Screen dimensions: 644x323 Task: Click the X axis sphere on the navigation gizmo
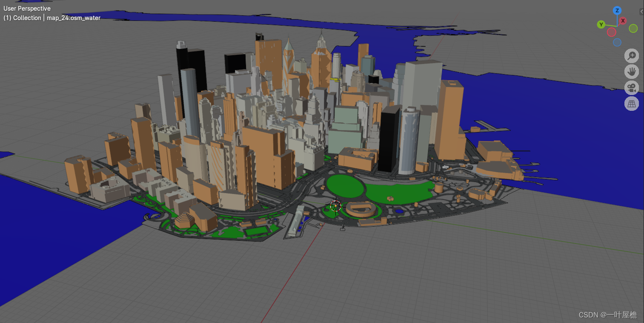623,21
